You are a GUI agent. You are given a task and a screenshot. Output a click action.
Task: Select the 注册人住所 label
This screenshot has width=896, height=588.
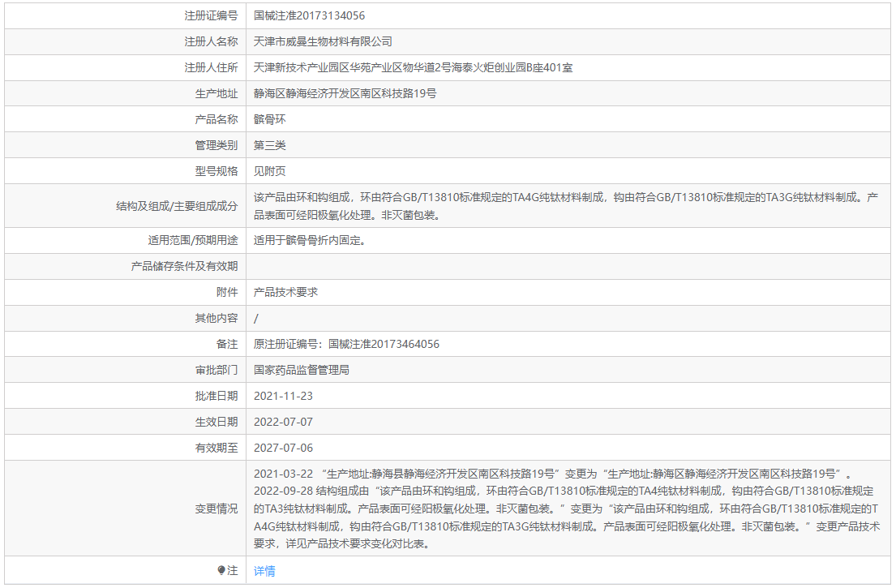tap(211, 67)
